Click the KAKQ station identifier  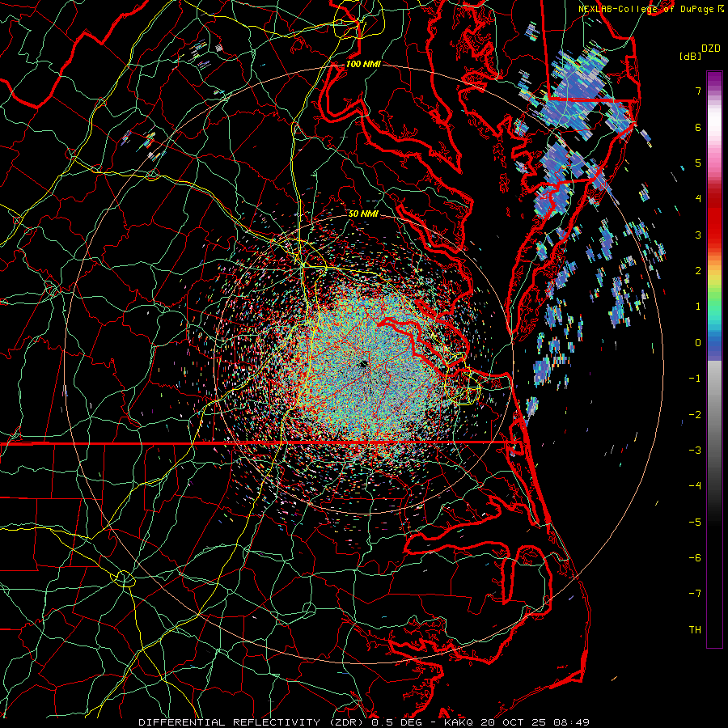tap(459, 722)
